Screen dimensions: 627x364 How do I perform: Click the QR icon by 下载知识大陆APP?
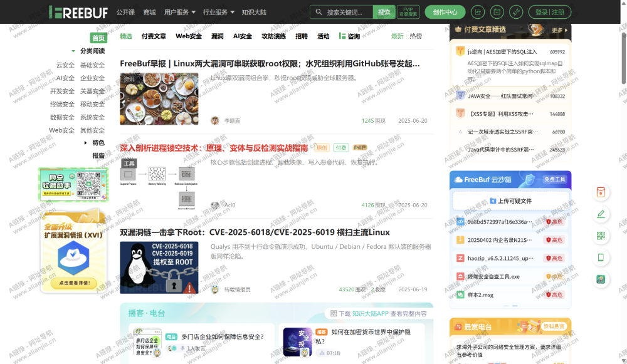click(334, 314)
